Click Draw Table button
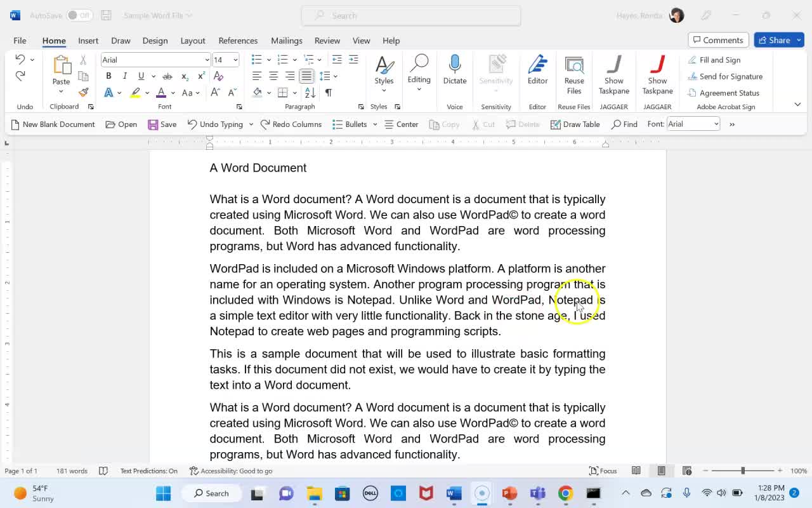 click(575, 124)
